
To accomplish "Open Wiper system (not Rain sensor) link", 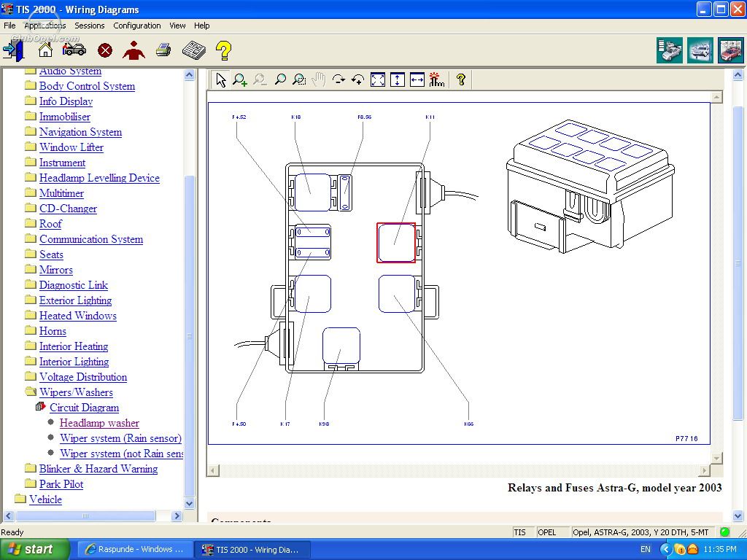I will (122, 454).
